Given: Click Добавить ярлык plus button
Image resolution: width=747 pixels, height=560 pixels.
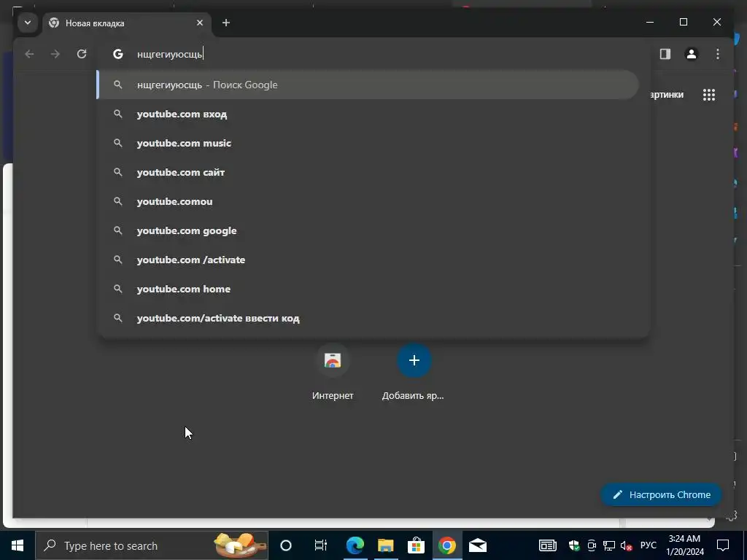Looking at the screenshot, I should tap(414, 360).
